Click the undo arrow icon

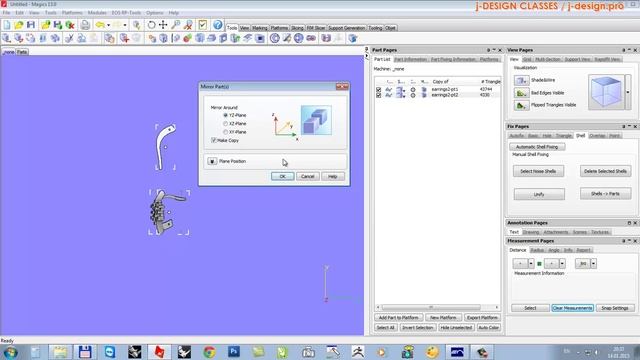100,25
